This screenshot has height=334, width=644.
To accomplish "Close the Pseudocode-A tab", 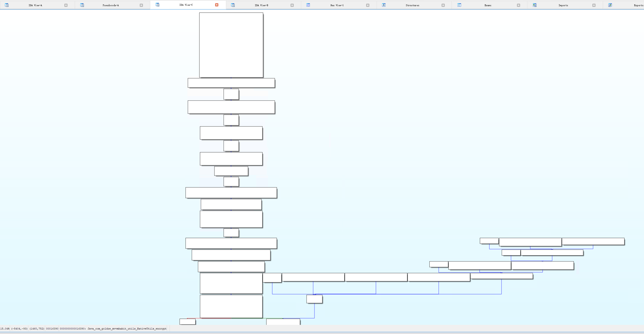I will pos(141,5).
